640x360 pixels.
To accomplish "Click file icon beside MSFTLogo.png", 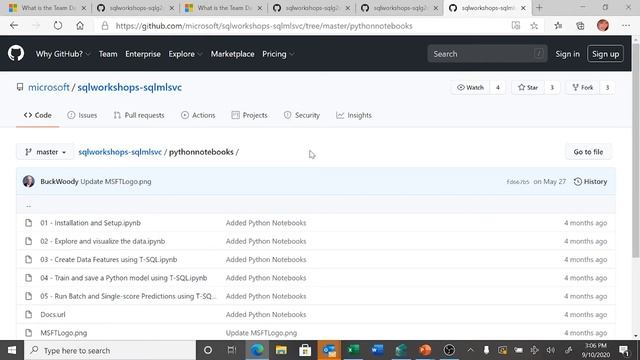I will click(29, 333).
